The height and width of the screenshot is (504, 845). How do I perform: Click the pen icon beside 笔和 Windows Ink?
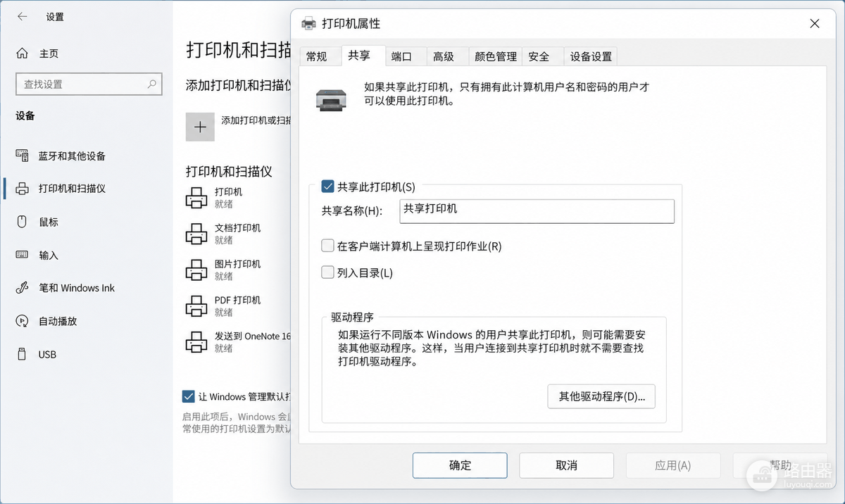point(23,288)
